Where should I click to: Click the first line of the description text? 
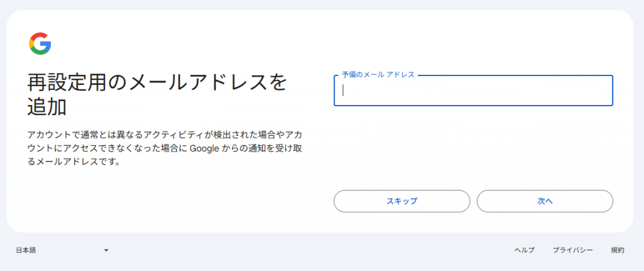pyautogui.click(x=165, y=135)
